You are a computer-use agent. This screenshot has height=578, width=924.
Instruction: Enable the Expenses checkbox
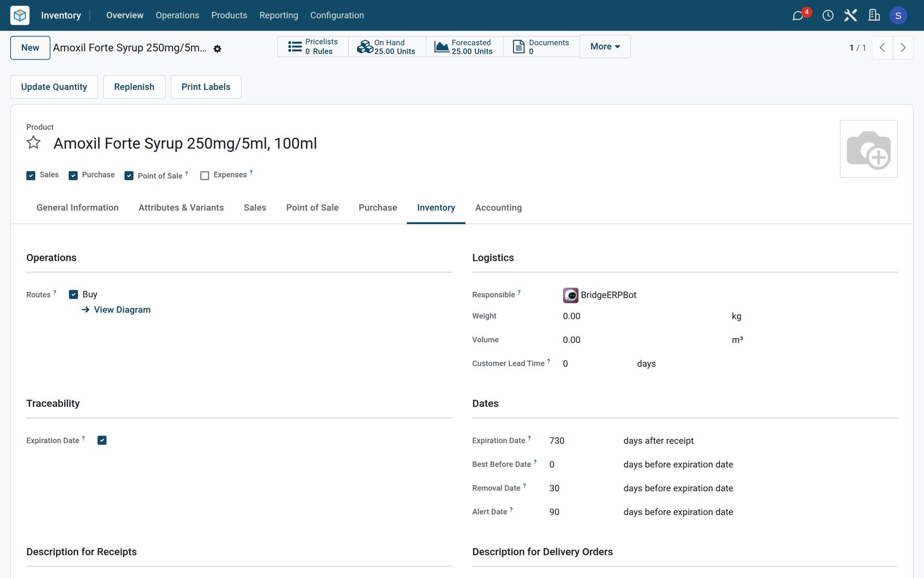(204, 176)
